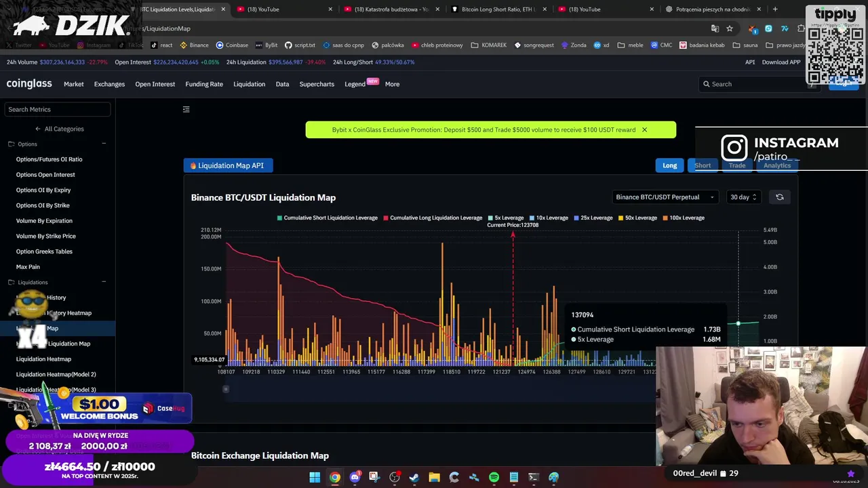Open Max Pain sidebar item

point(28,267)
